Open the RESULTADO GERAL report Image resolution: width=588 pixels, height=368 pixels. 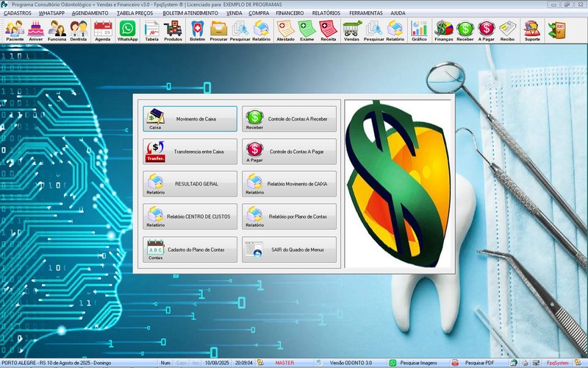(190, 183)
